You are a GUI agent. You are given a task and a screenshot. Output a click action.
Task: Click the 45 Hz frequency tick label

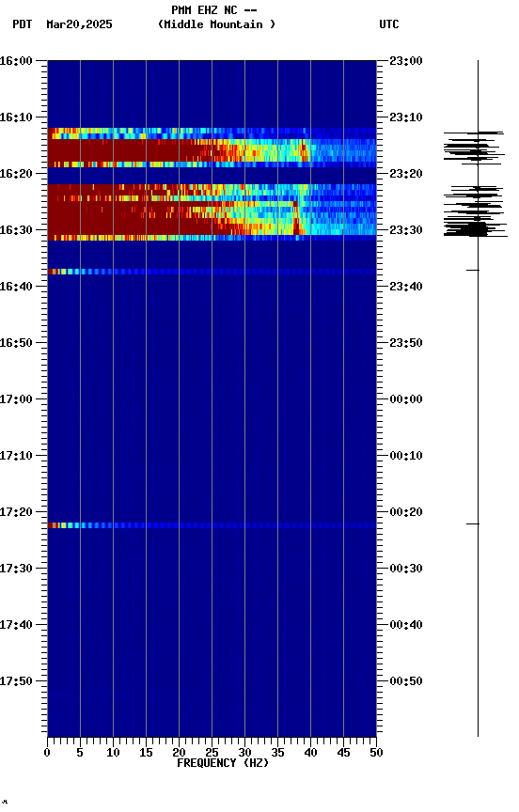click(x=343, y=753)
